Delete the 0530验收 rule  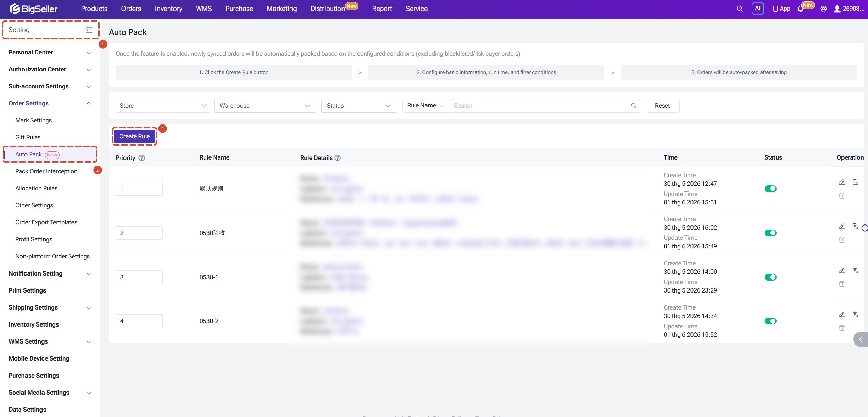pos(841,240)
